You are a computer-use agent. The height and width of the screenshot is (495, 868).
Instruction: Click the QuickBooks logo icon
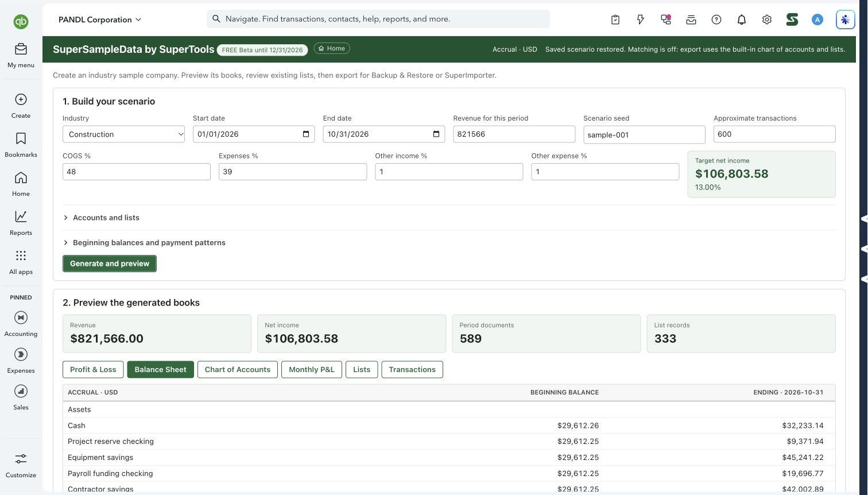(21, 22)
